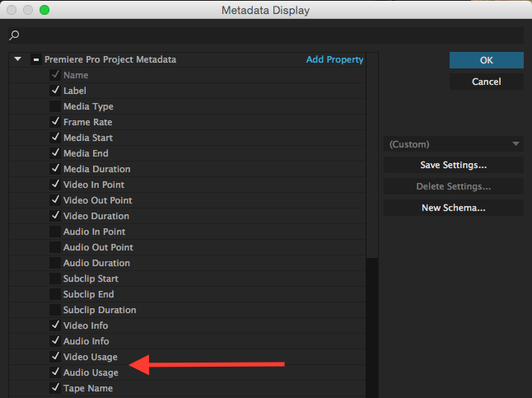Collapse the Premiere Pro Project Metadata group
Viewport: 532px width, 398px height.
tap(17, 59)
